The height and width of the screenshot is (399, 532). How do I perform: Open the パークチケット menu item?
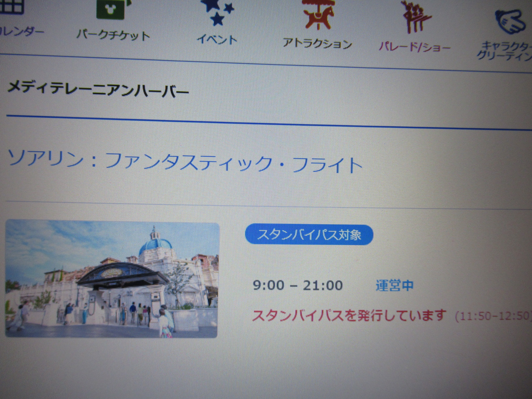[x=114, y=36]
